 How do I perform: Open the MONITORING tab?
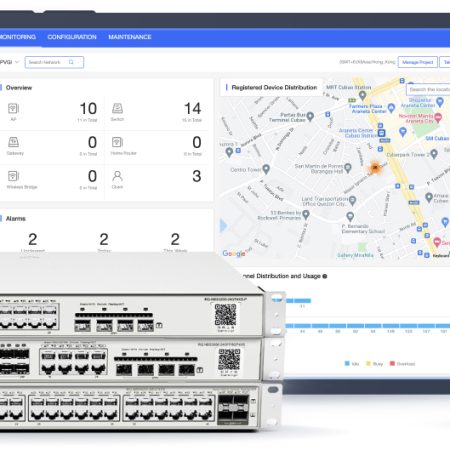pos(17,37)
